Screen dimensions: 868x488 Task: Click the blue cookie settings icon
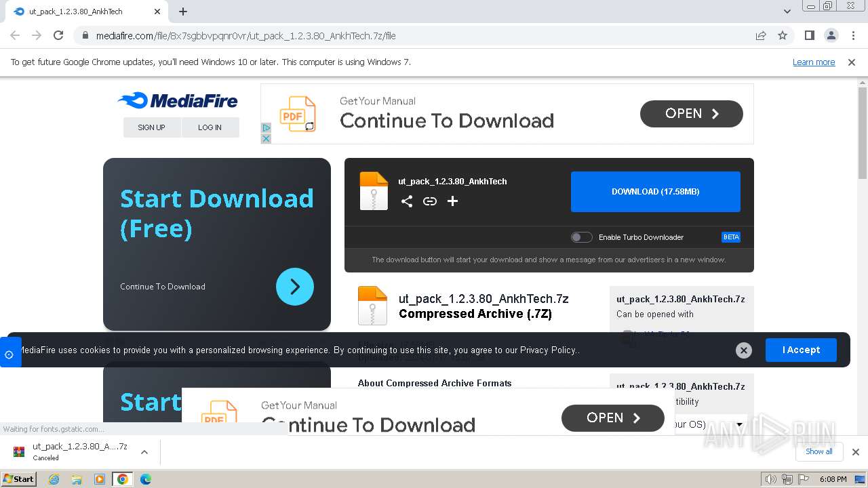tap(9, 354)
